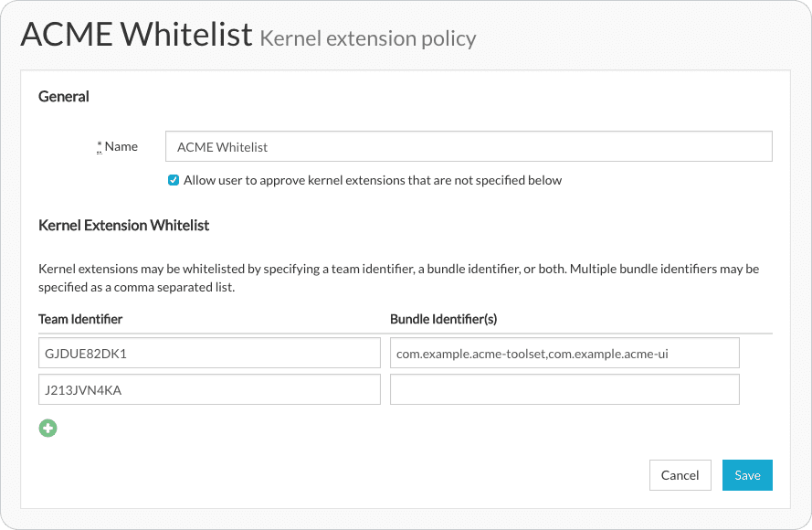Select the General section heading

(x=64, y=96)
